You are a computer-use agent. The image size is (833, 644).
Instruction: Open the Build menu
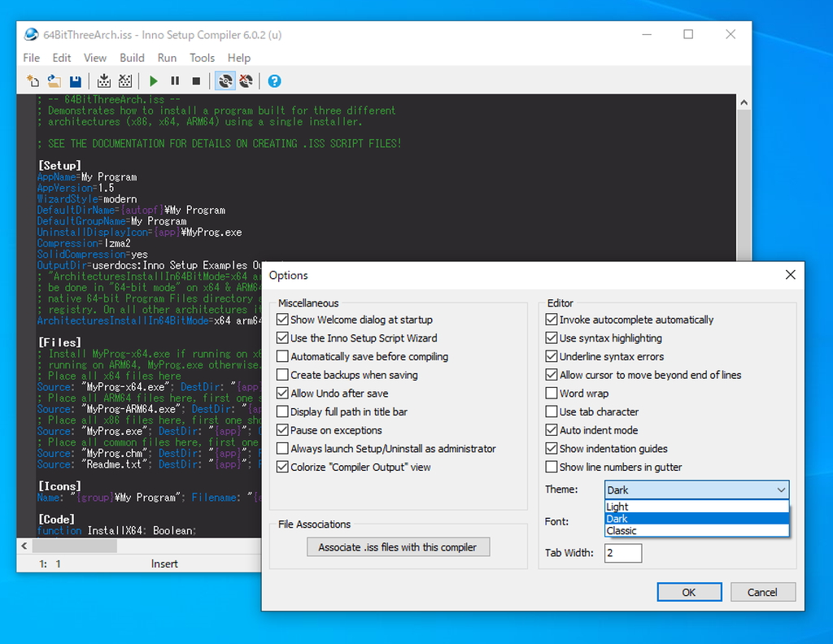click(x=132, y=58)
